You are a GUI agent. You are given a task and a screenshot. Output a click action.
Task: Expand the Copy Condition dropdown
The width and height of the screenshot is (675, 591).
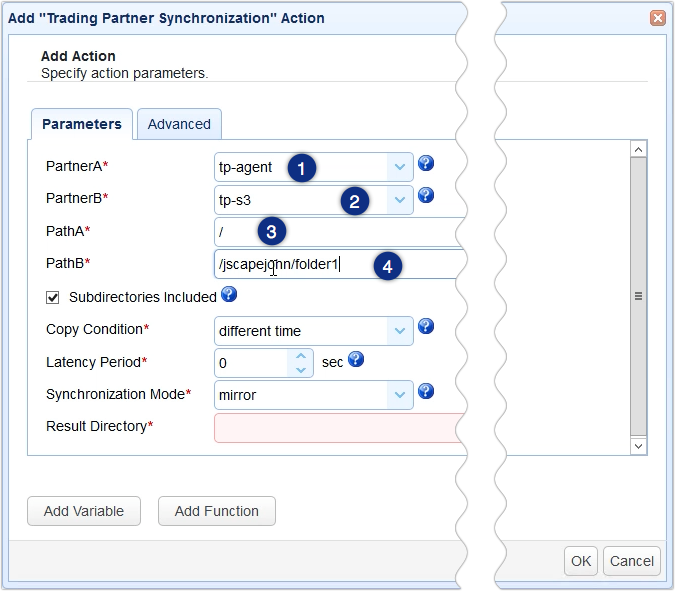coord(400,331)
